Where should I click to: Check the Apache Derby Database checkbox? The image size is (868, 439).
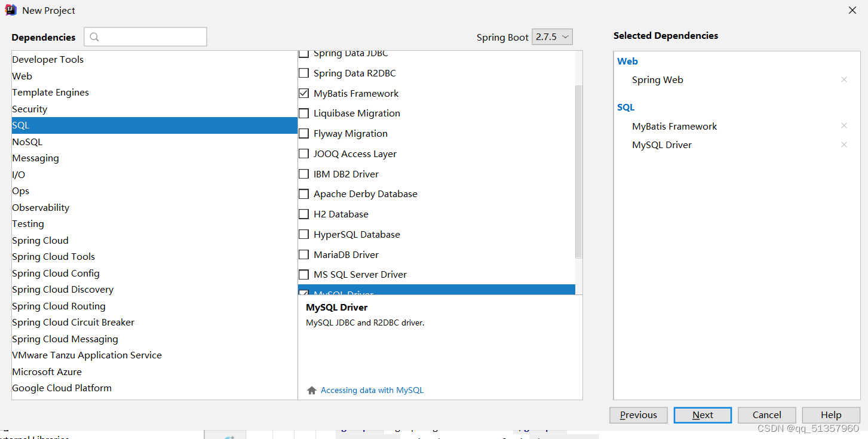pyautogui.click(x=303, y=194)
